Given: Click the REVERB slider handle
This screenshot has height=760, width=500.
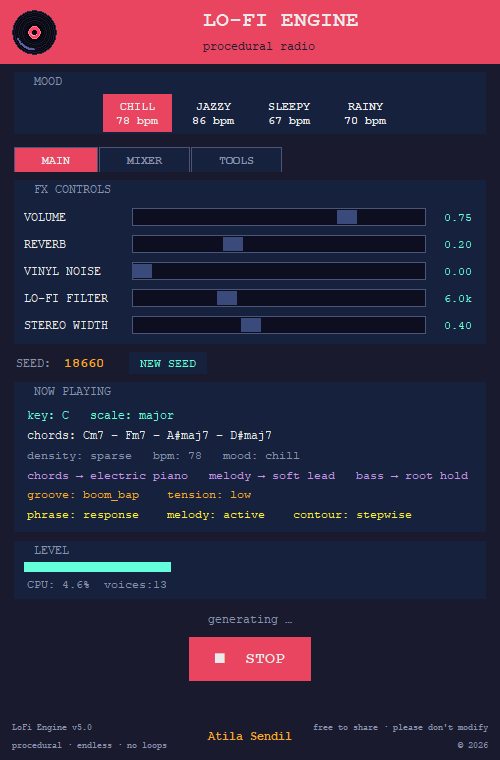Looking at the screenshot, I should [x=233, y=244].
